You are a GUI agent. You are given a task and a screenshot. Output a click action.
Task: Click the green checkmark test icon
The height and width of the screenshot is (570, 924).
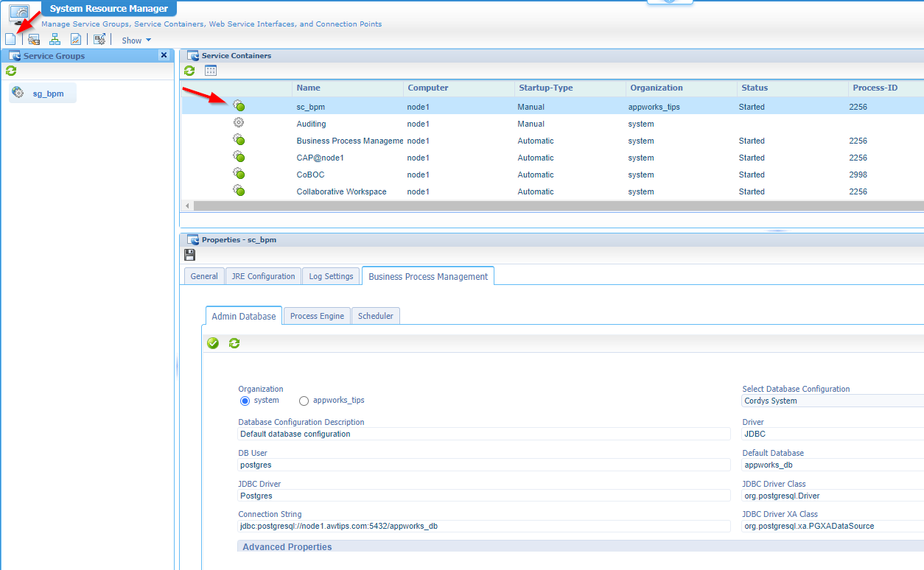(213, 343)
